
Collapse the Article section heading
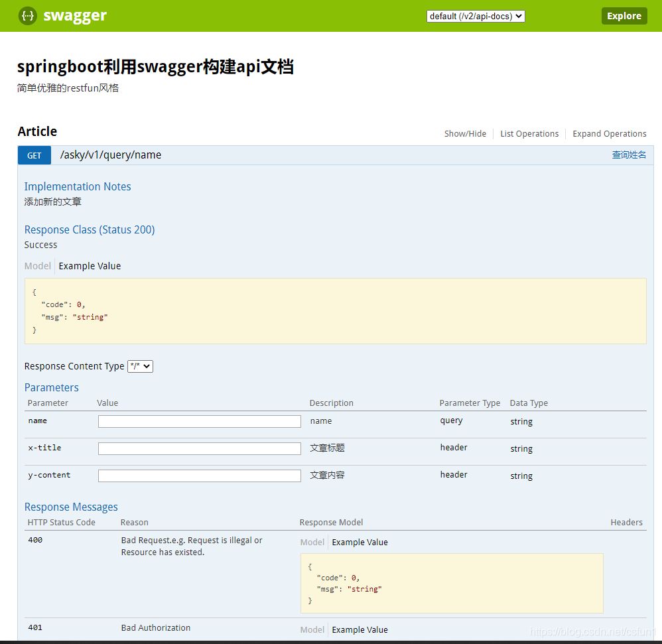tap(37, 131)
